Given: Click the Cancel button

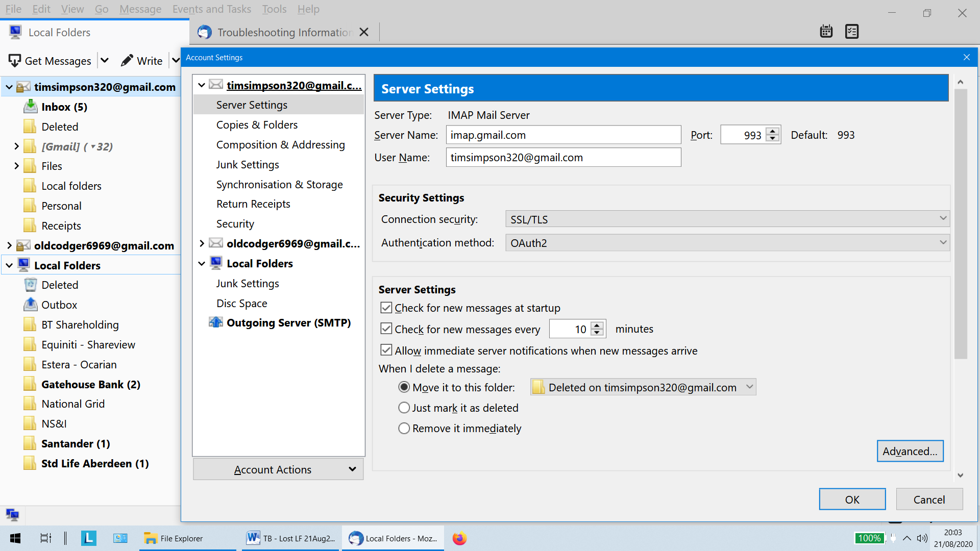Looking at the screenshot, I should (x=929, y=499).
